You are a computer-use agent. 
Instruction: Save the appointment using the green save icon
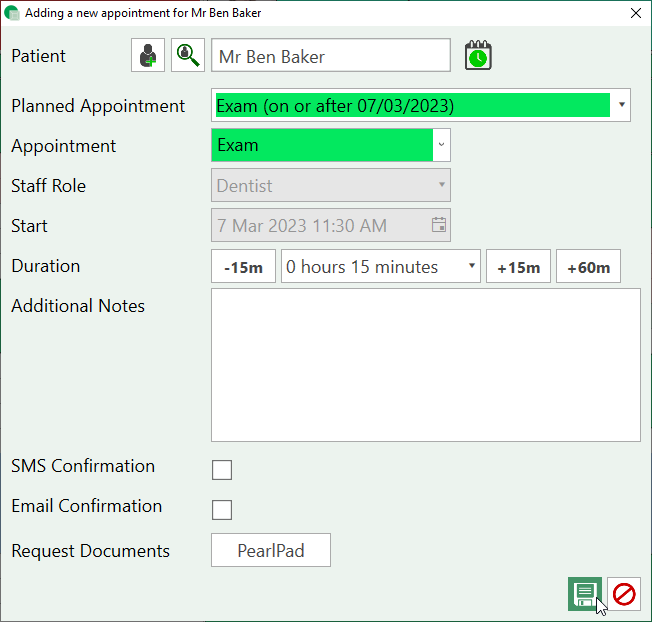point(585,594)
